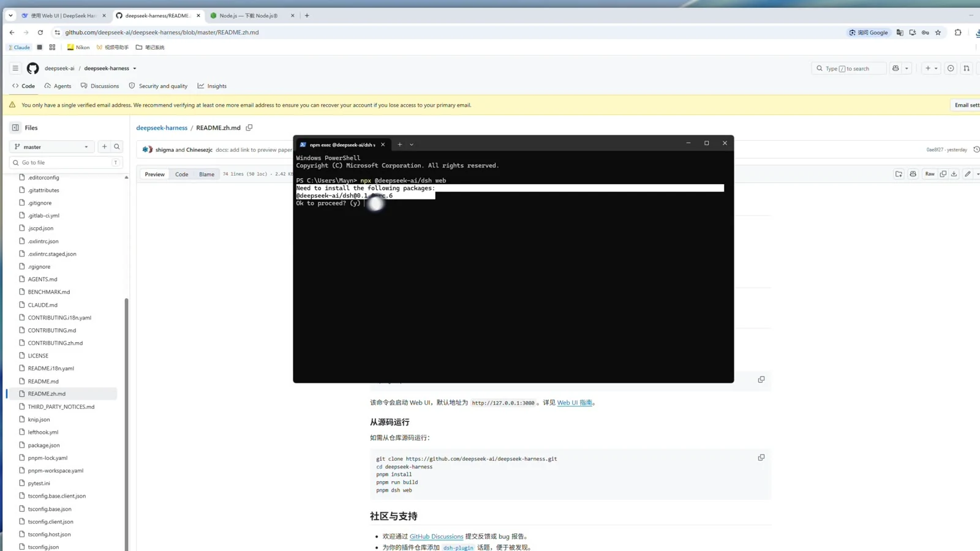Open the browser tab search dropdown

[10, 15]
